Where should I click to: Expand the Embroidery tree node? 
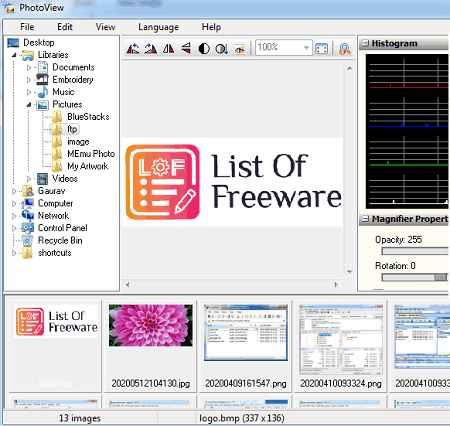pos(29,80)
